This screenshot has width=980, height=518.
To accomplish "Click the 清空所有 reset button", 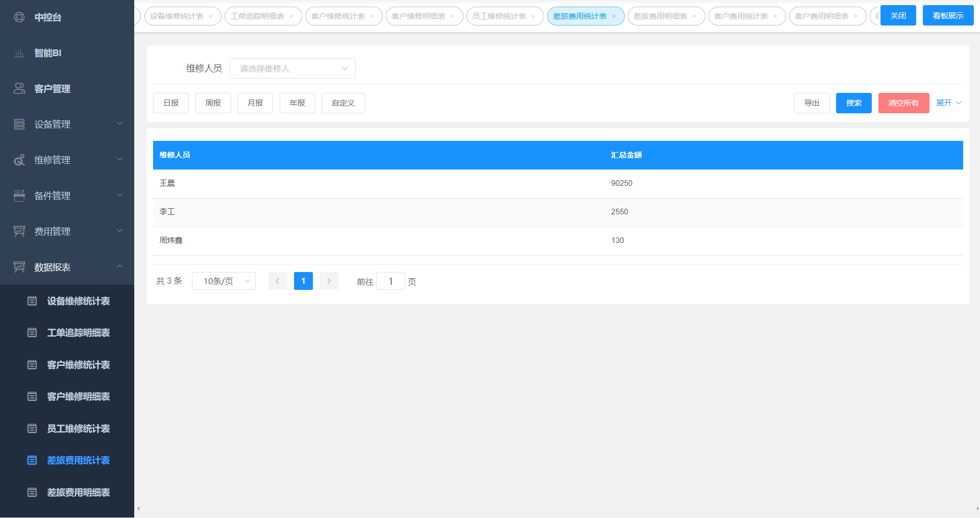I will coord(903,103).
